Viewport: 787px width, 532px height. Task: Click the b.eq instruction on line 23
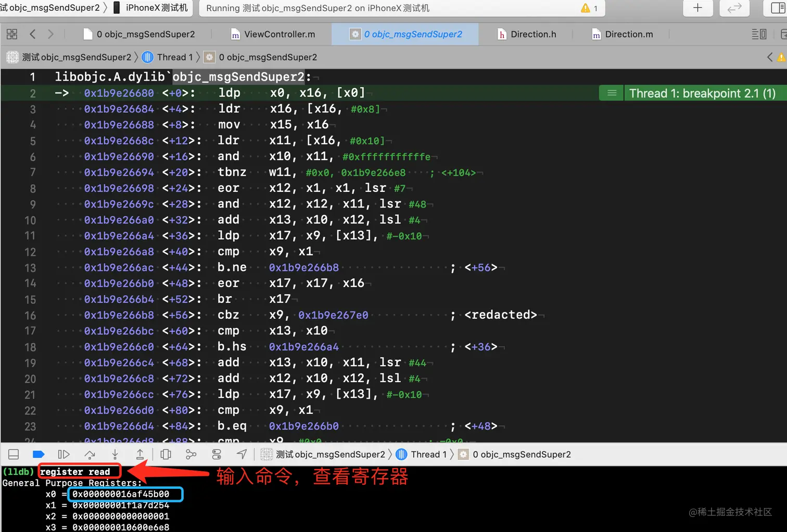232,426
